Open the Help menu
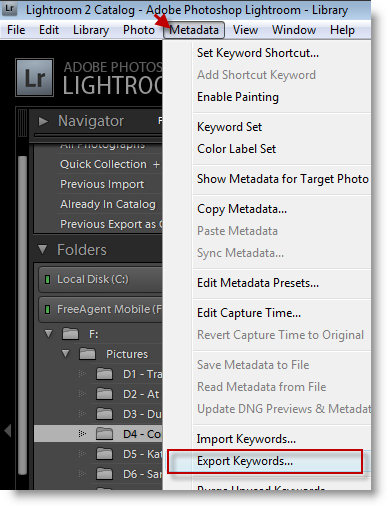This screenshot has width=387, height=506. coord(342,30)
